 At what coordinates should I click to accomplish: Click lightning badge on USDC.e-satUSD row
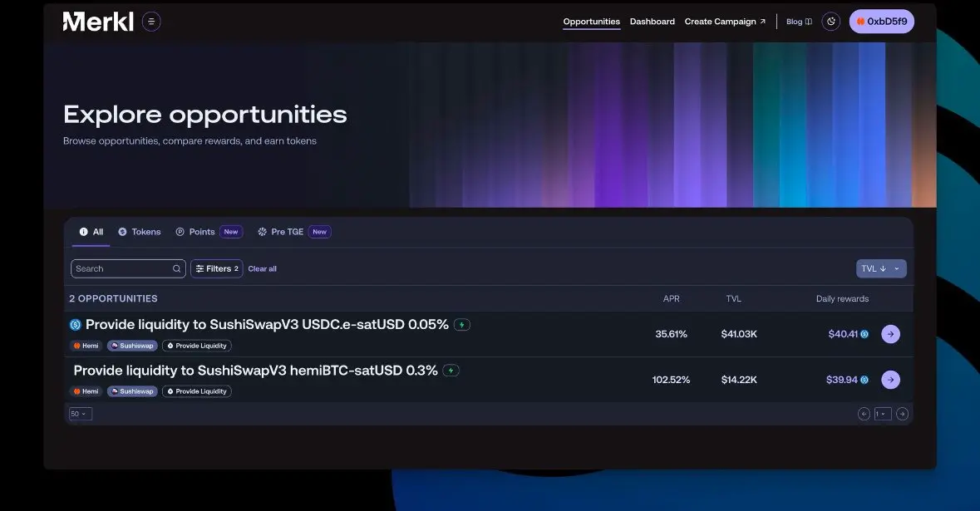(x=462, y=325)
